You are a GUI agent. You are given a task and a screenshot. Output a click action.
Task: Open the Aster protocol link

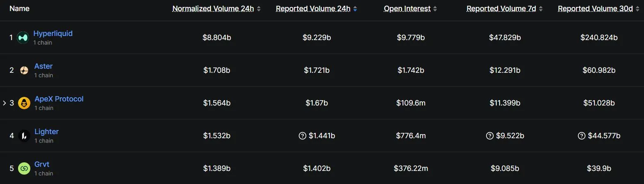(43, 66)
